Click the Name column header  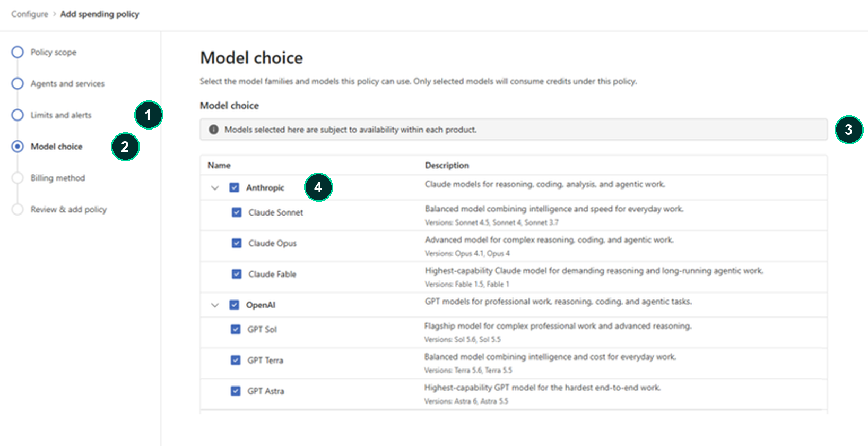tap(219, 165)
